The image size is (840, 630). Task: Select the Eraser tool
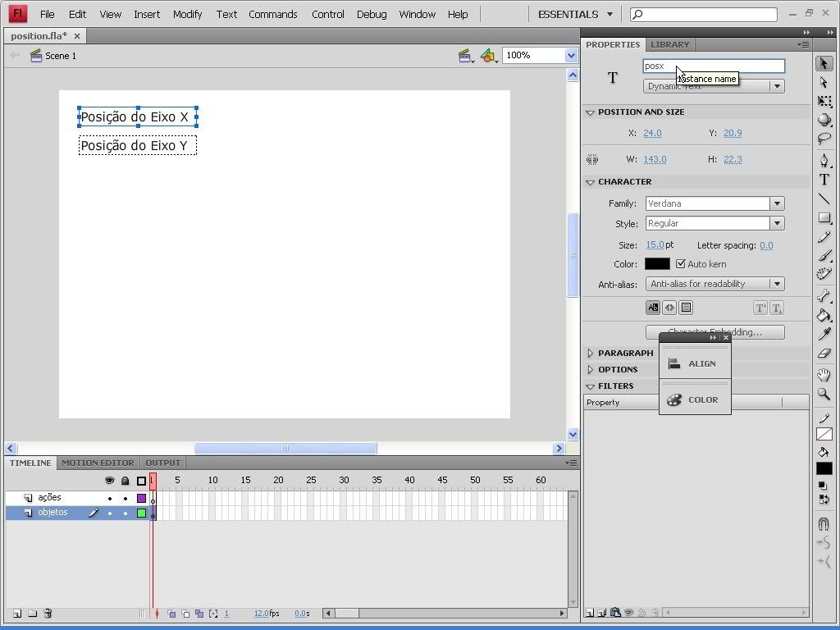tap(824, 354)
